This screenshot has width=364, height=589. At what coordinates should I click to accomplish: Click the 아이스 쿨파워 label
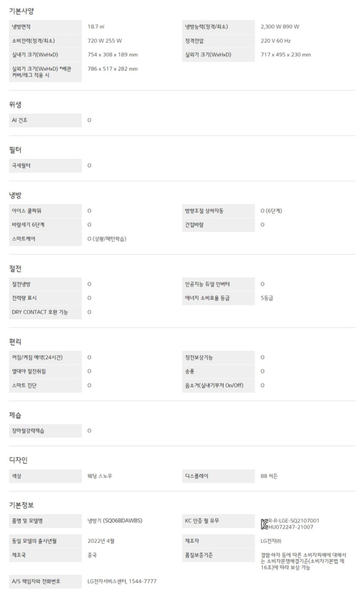pos(26,211)
